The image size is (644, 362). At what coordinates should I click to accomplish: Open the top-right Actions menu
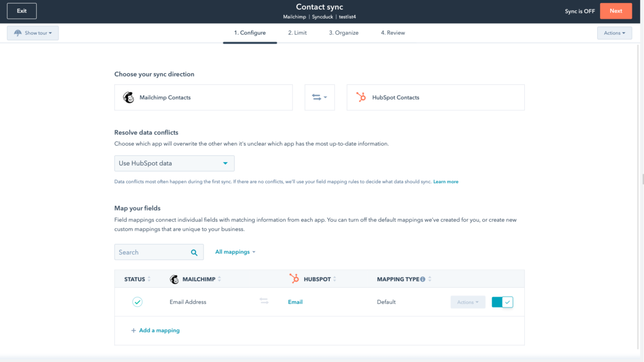click(x=614, y=33)
